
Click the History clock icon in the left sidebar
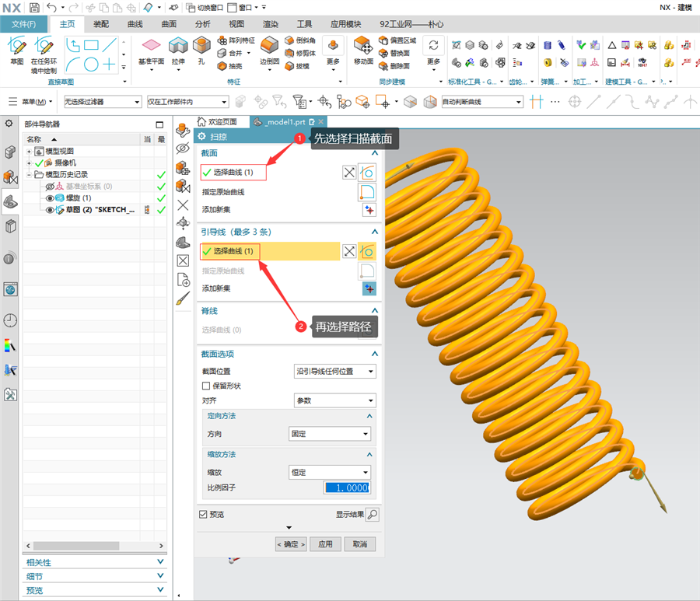point(10,320)
